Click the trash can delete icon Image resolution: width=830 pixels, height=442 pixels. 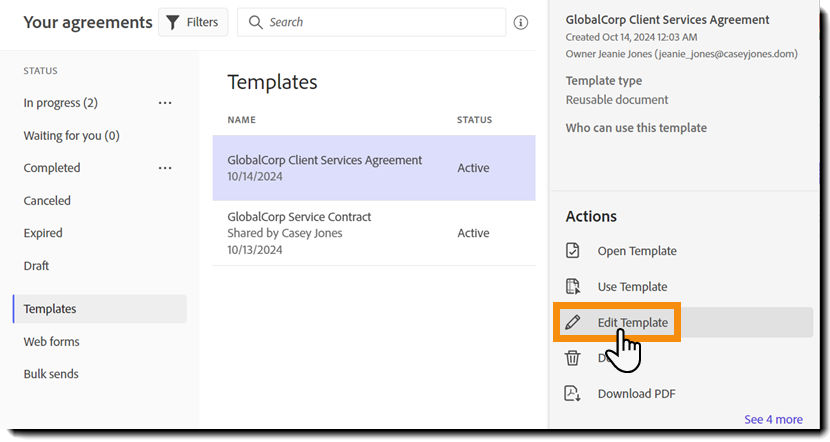point(573,358)
